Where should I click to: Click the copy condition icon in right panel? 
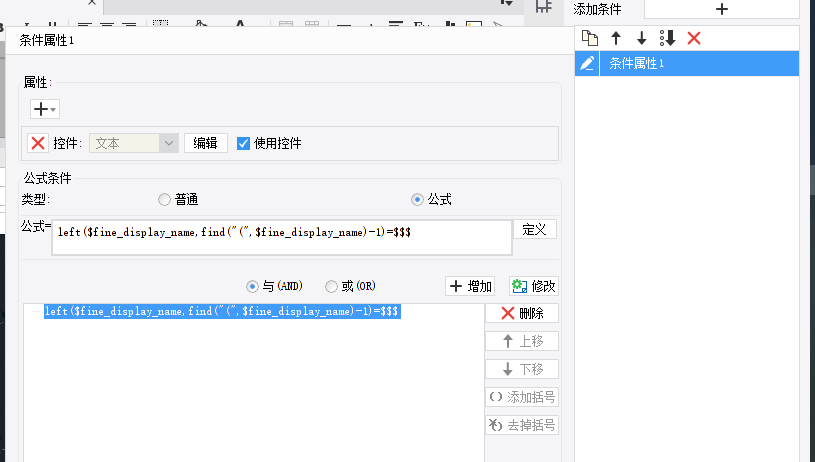[590, 38]
